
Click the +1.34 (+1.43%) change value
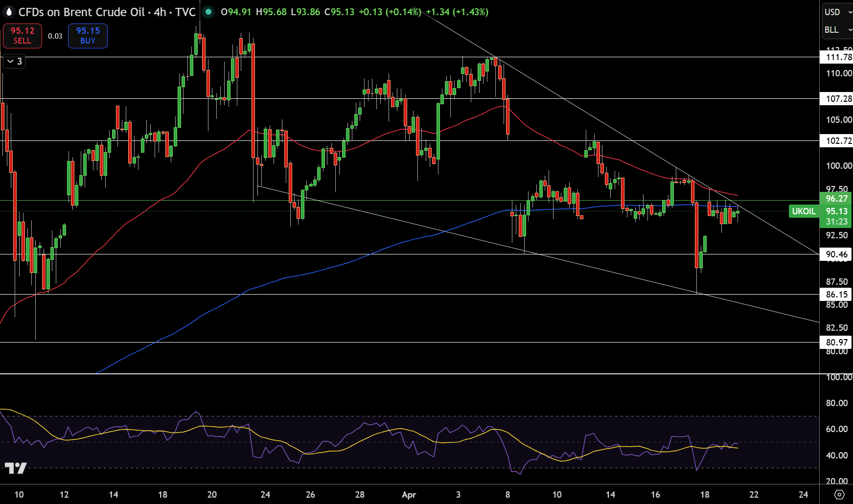pos(457,12)
